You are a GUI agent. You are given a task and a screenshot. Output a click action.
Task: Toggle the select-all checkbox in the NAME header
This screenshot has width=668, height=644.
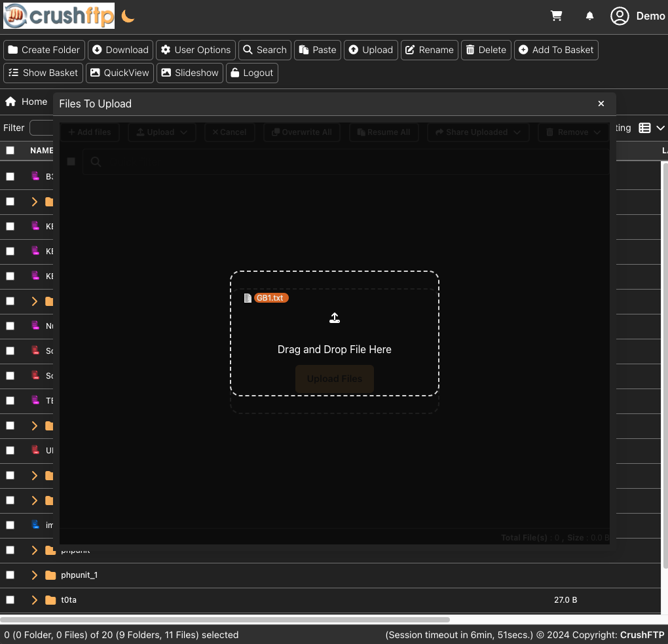pyautogui.click(x=10, y=151)
